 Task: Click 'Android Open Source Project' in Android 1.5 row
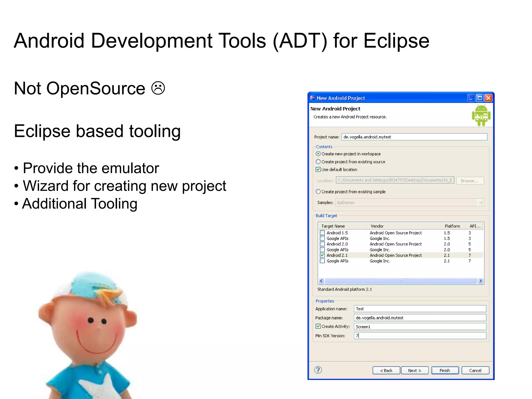396,233
